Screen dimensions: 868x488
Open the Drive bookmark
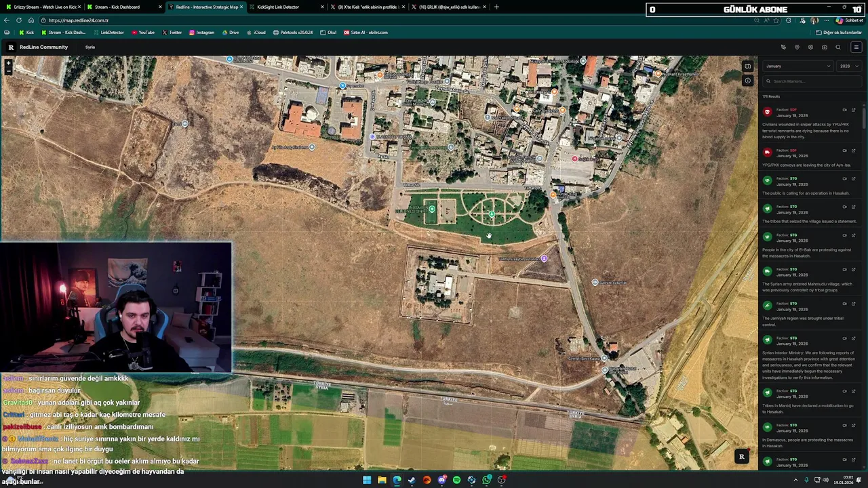(231, 33)
